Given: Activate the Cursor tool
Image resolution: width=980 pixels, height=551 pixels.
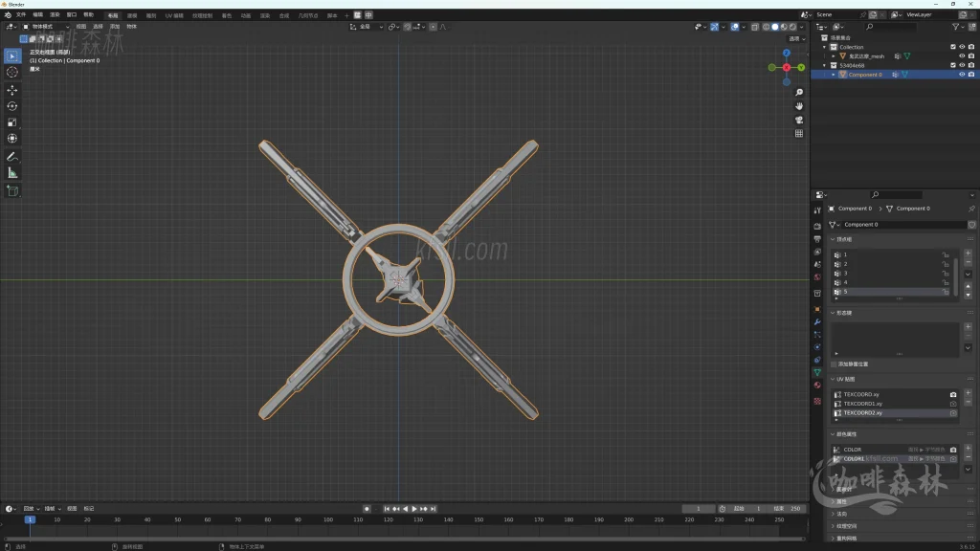Looking at the screenshot, I should pos(12,72).
